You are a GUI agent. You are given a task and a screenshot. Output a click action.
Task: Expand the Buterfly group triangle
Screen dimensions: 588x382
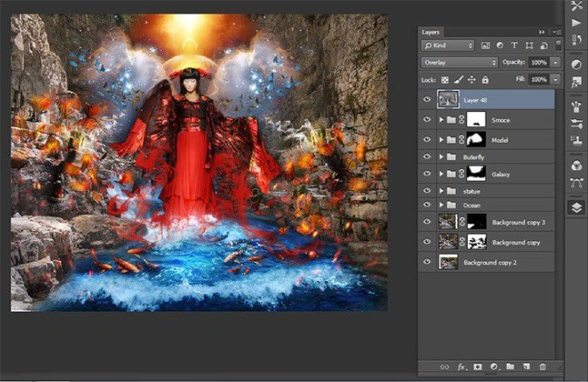tap(441, 157)
